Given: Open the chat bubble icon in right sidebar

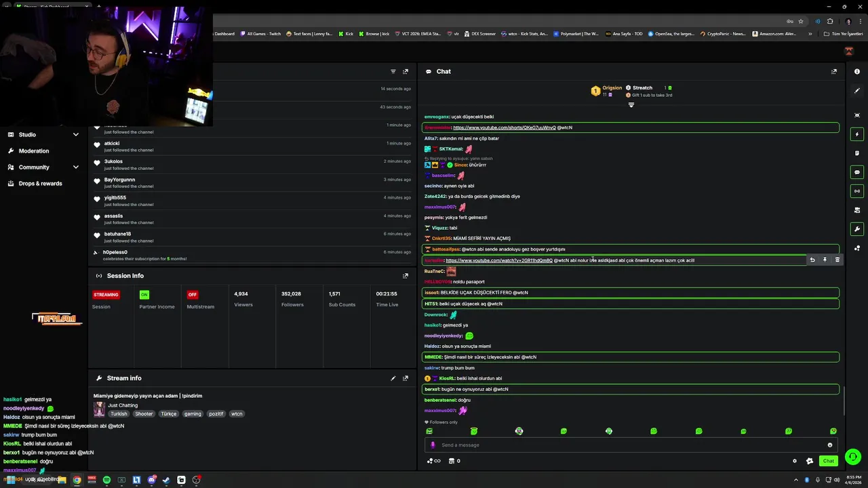Looking at the screenshot, I should [x=857, y=172].
